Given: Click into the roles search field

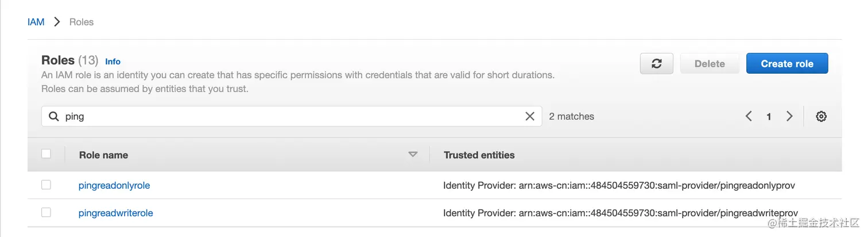Looking at the screenshot, I should (x=287, y=116).
